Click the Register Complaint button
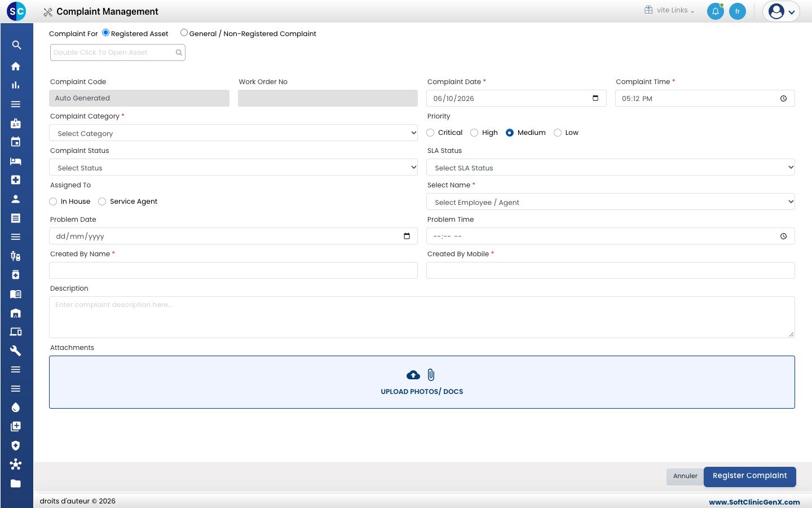The height and width of the screenshot is (508, 812). tap(750, 476)
